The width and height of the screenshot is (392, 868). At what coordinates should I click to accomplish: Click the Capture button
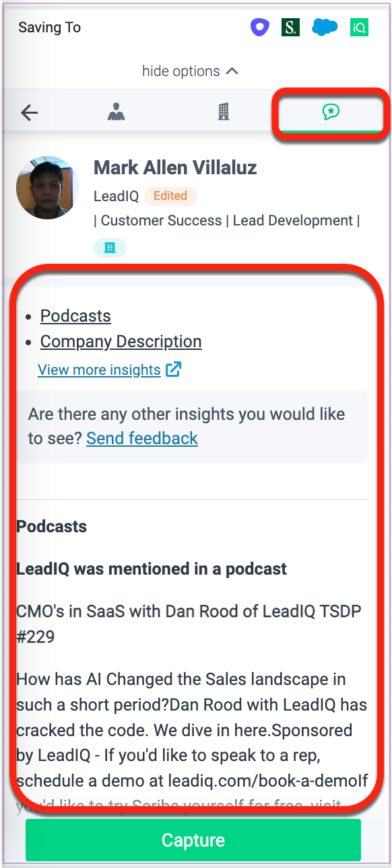[193, 840]
